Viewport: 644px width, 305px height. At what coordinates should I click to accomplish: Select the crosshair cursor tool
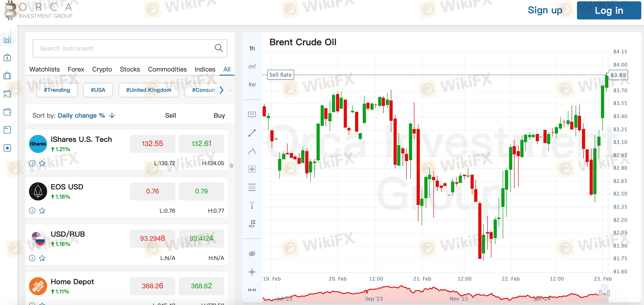[252, 272]
